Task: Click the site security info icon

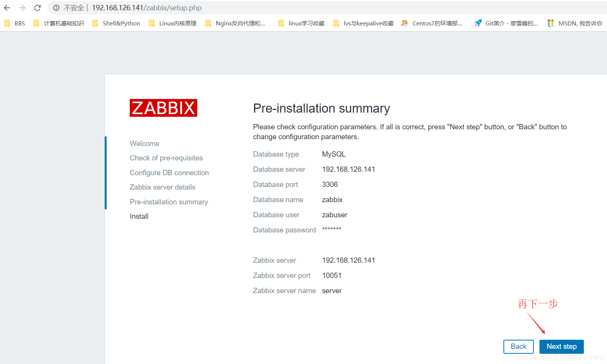Action: 56,8
